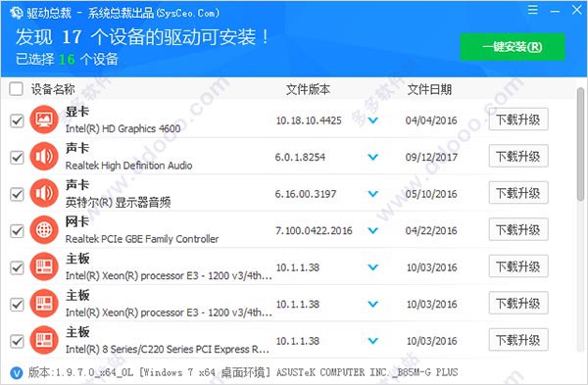Click the network card icon for Realtek PCIe GBE

[x=44, y=230]
